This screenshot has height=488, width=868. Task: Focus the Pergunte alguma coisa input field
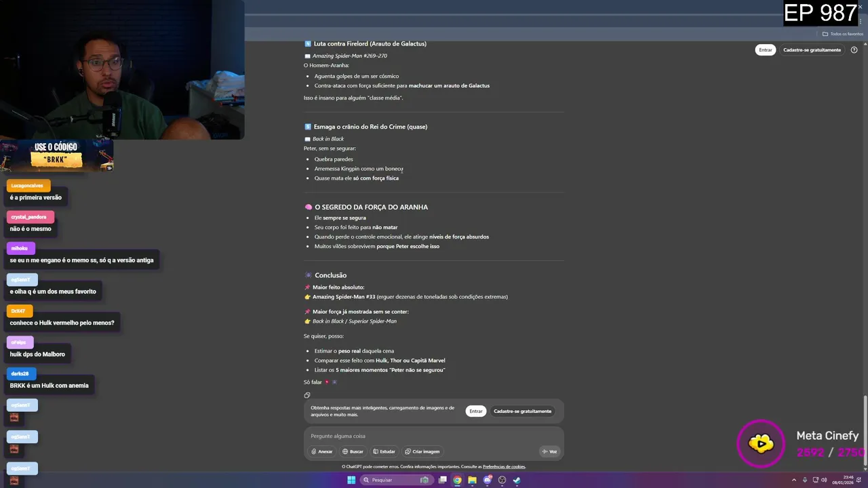pyautogui.click(x=434, y=436)
